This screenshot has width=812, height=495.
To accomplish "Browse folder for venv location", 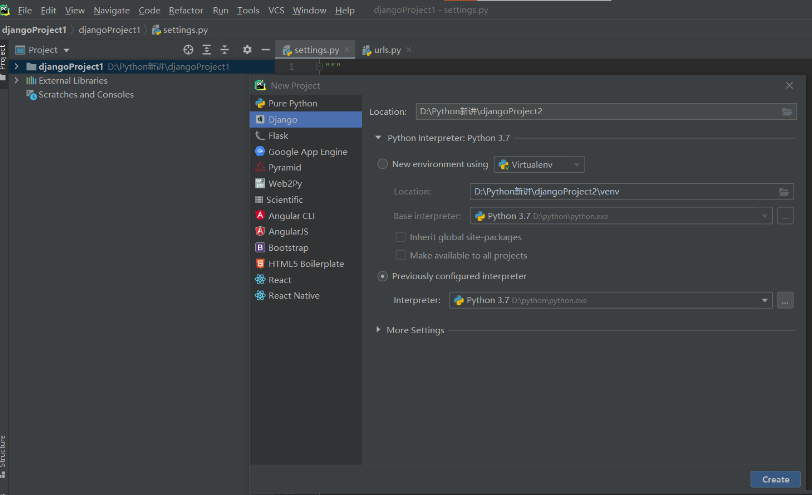I will click(x=784, y=192).
